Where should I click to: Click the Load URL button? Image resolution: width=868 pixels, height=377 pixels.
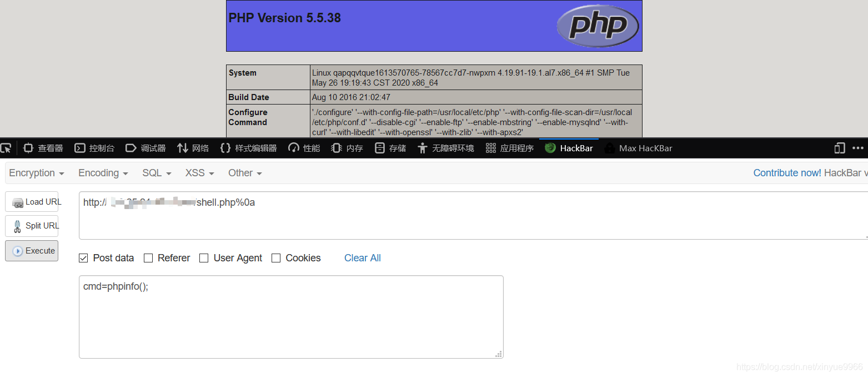pos(32,202)
